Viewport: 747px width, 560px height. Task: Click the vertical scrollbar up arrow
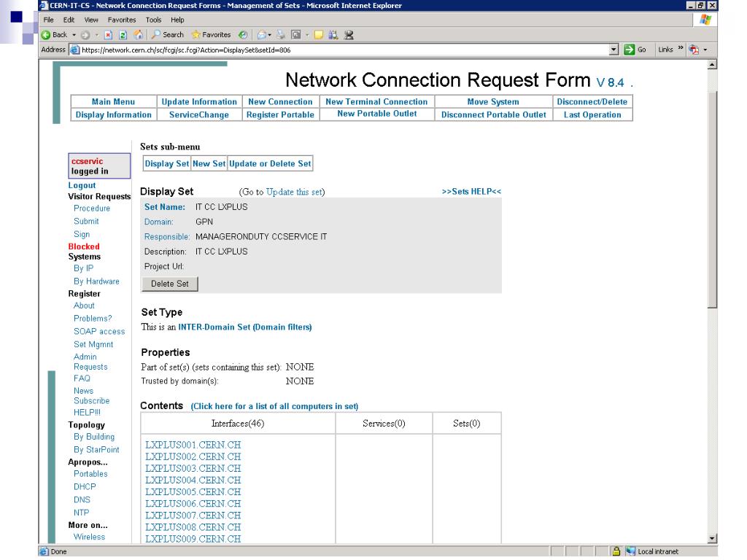[x=712, y=65]
